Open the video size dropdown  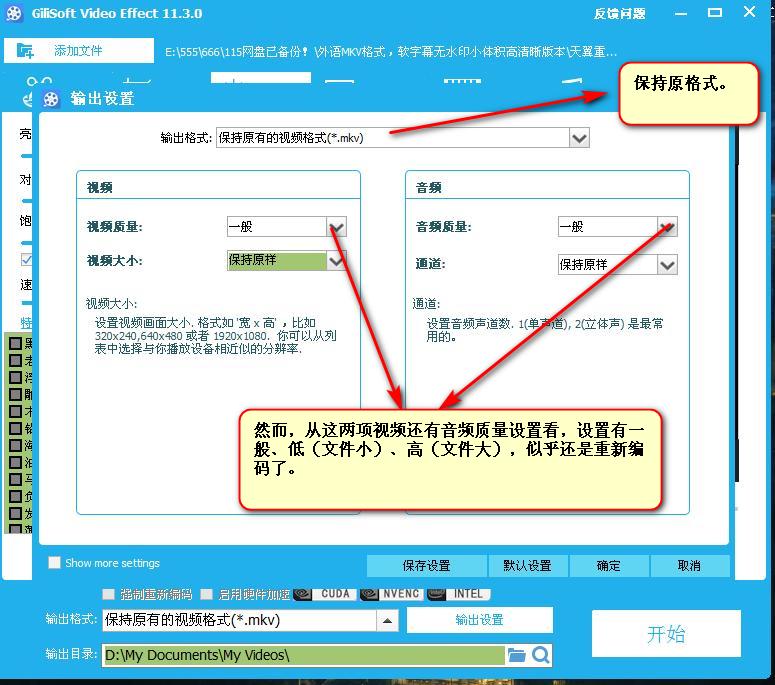click(337, 260)
